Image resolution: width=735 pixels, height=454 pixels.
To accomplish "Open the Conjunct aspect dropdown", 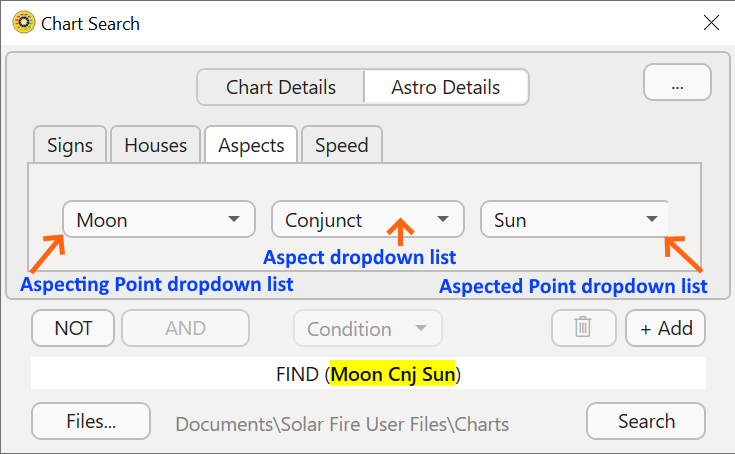I will [x=368, y=219].
